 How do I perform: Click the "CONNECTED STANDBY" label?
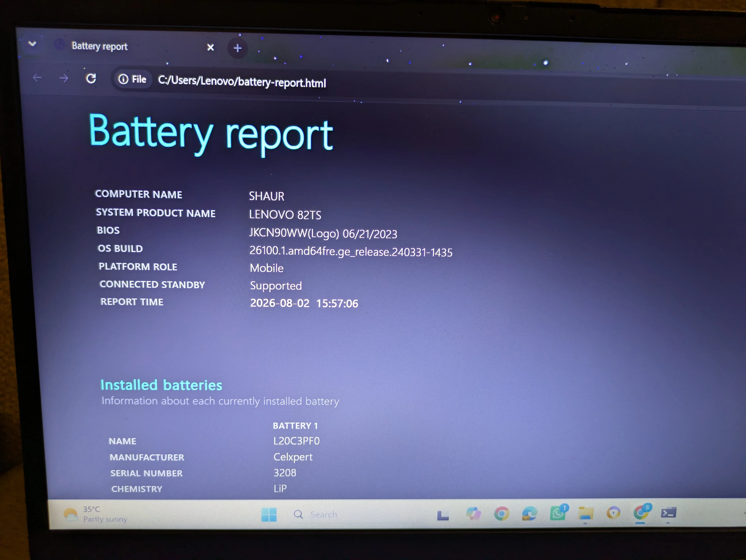[x=152, y=284]
